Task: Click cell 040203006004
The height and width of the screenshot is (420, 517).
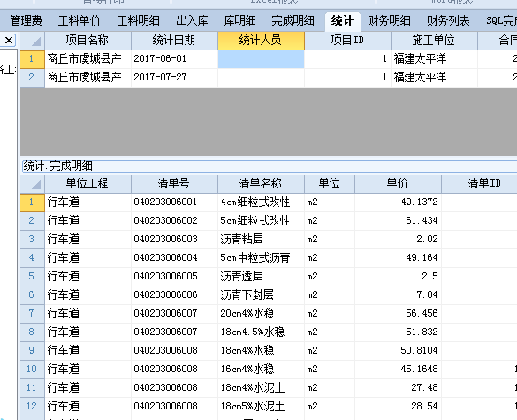Action: (174, 258)
